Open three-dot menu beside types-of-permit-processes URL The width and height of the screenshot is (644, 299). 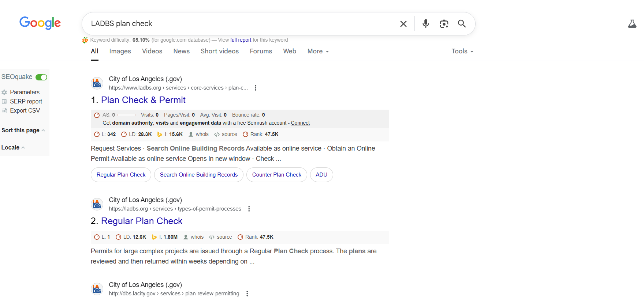click(x=249, y=209)
